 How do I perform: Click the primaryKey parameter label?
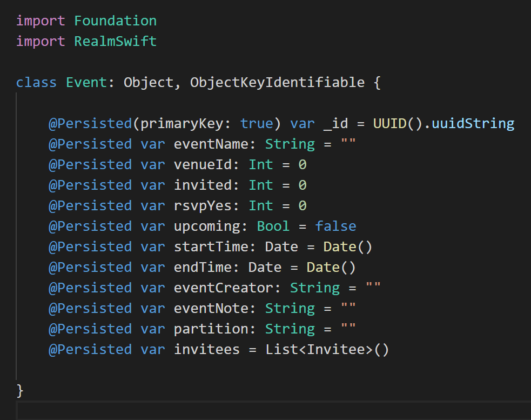(182, 124)
